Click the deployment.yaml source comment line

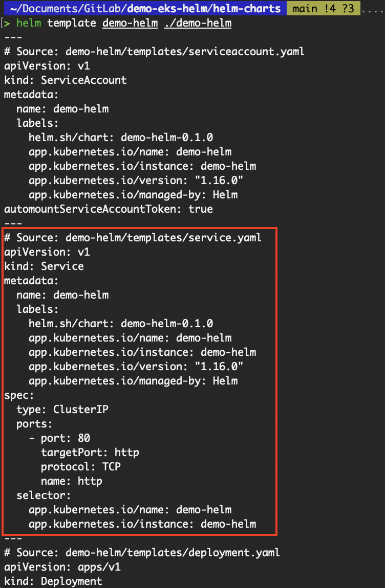pos(142,552)
